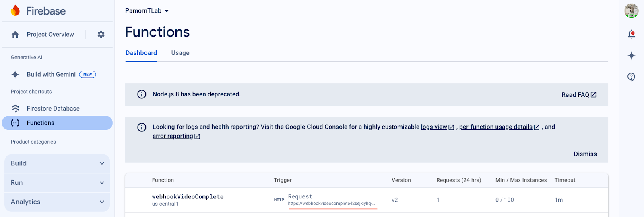Open project settings gear icon

[101, 35]
